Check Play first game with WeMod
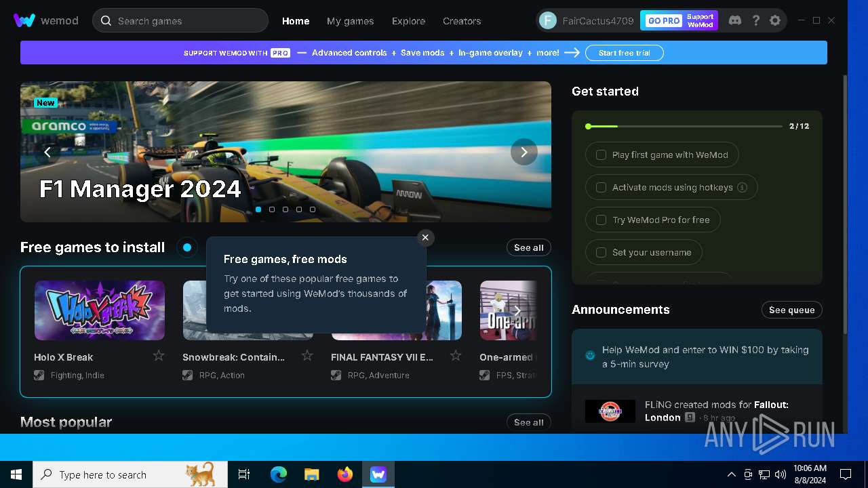 601,155
